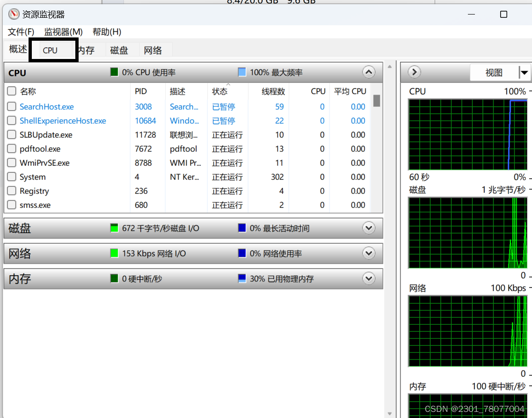Switch to the 网络 tab

click(153, 50)
